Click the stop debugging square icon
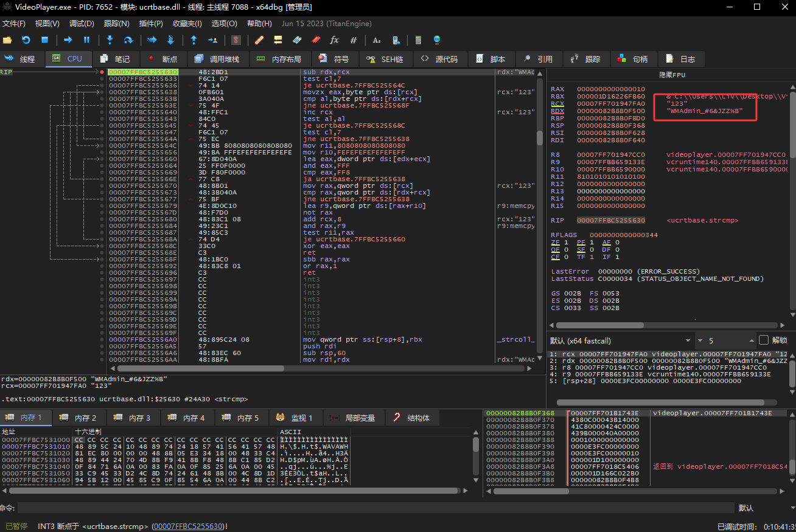Image resolution: width=796 pixels, height=532 pixels. (44, 40)
